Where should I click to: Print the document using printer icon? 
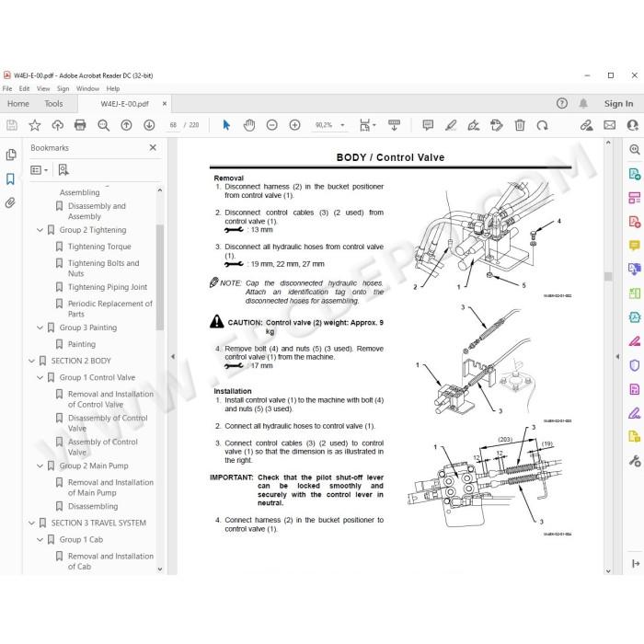point(80,125)
